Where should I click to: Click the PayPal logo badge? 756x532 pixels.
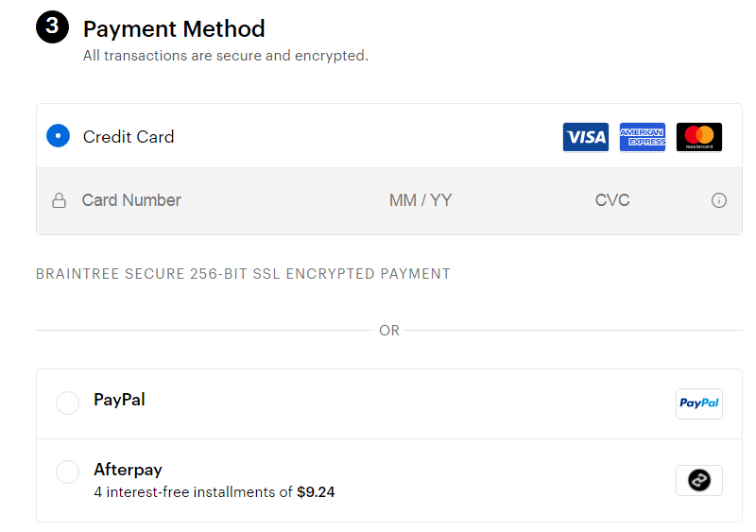point(699,403)
